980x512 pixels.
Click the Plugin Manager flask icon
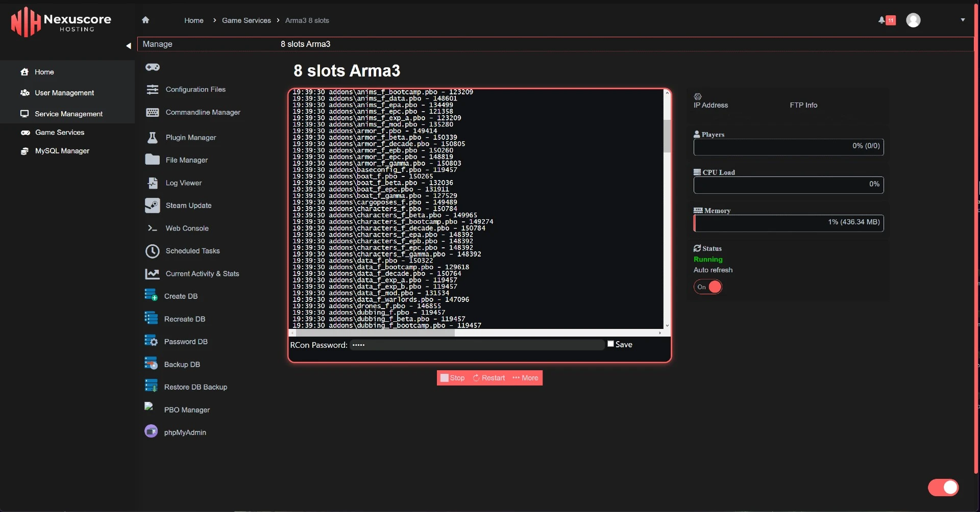152,137
